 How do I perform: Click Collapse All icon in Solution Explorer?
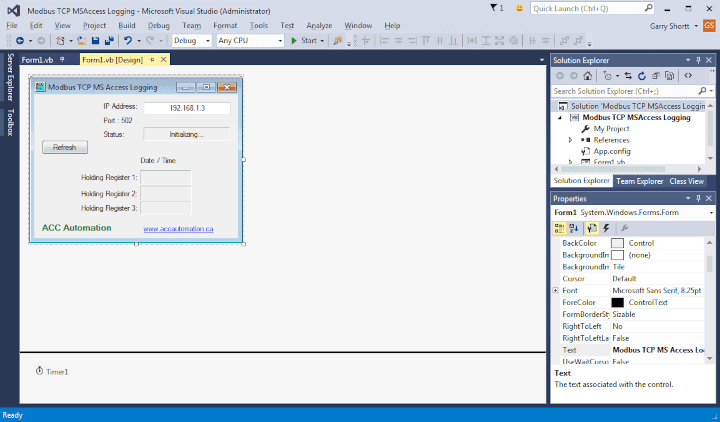pyautogui.click(x=656, y=76)
